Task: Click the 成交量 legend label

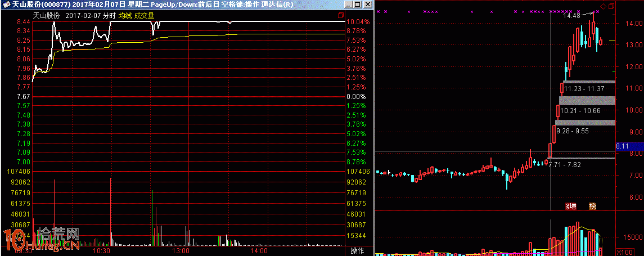Action: click(x=144, y=16)
